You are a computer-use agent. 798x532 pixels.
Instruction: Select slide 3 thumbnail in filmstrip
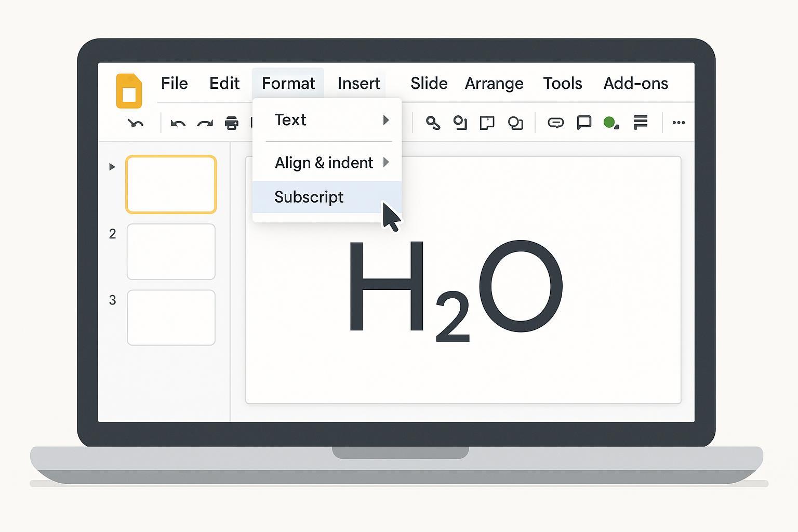pos(171,317)
